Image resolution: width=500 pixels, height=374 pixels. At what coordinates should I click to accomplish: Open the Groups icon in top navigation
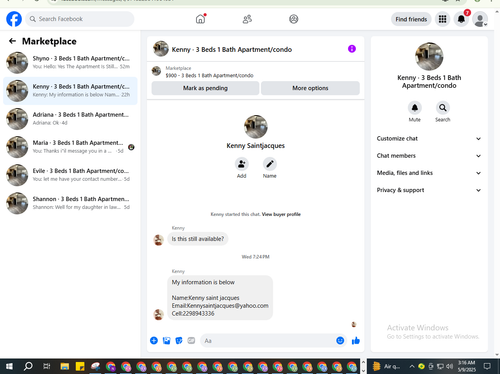pyautogui.click(x=294, y=19)
